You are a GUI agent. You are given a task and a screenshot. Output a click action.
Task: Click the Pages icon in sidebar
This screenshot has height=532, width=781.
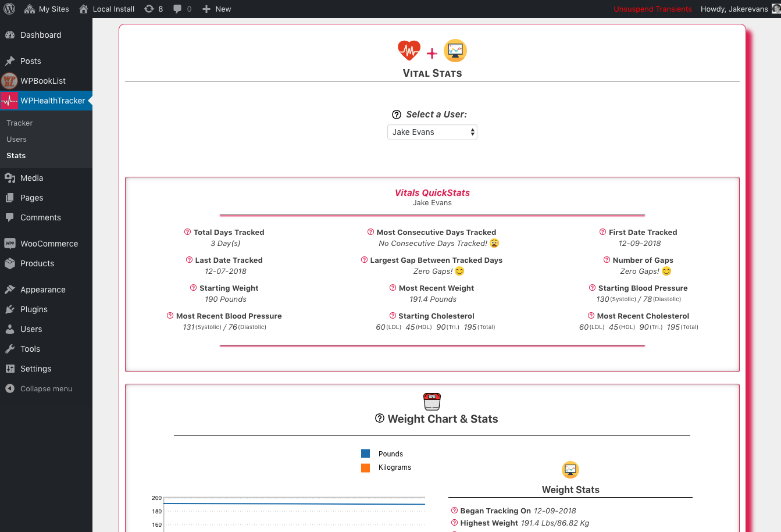click(x=10, y=198)
